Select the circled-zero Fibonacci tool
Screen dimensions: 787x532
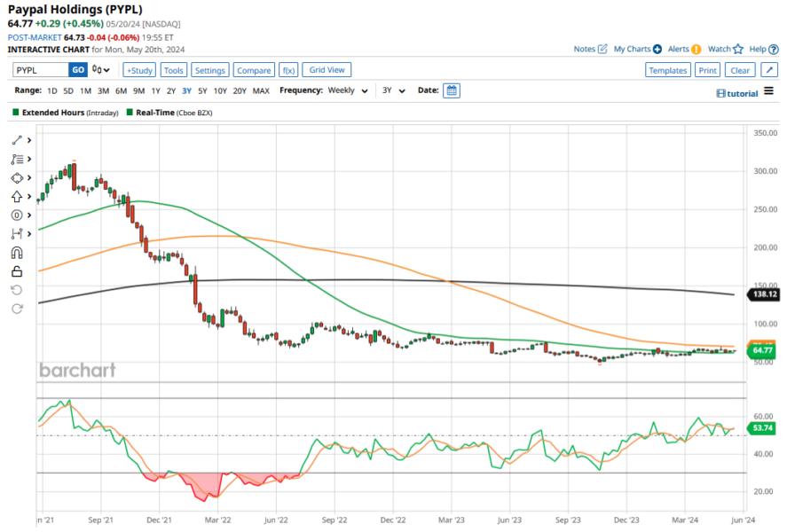click(x=17, y=215)
